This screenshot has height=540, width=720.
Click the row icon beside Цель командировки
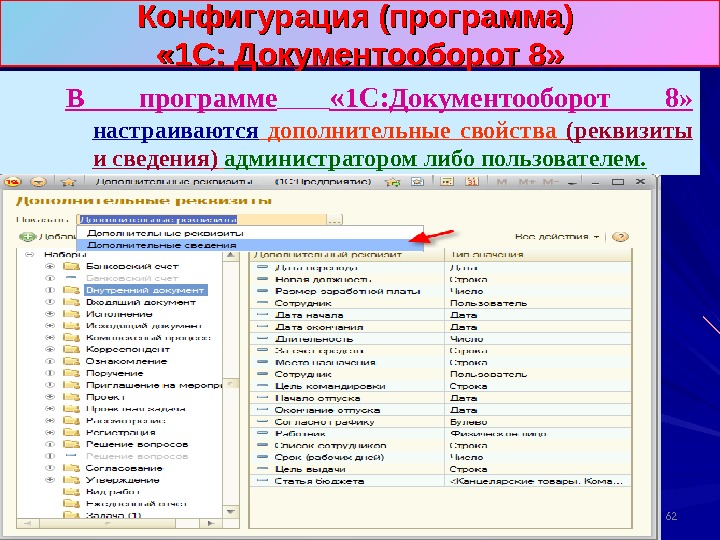pos(262,386)
